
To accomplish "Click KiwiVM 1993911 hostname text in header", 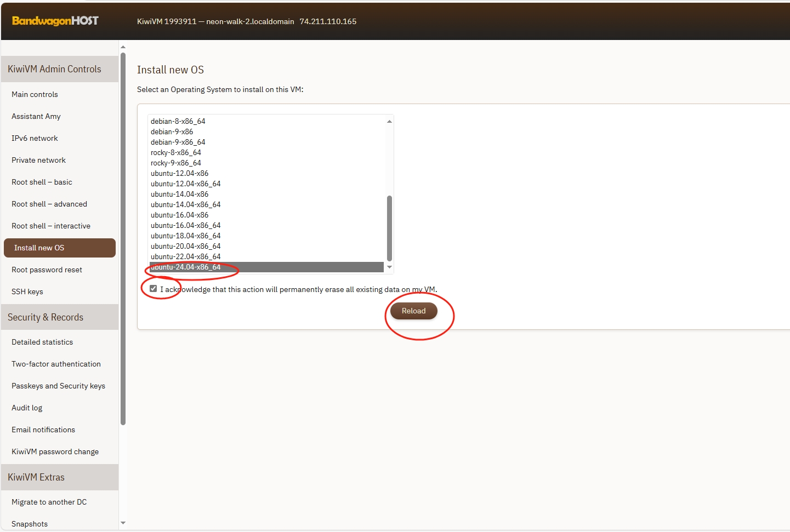I will tap(215, 21).
